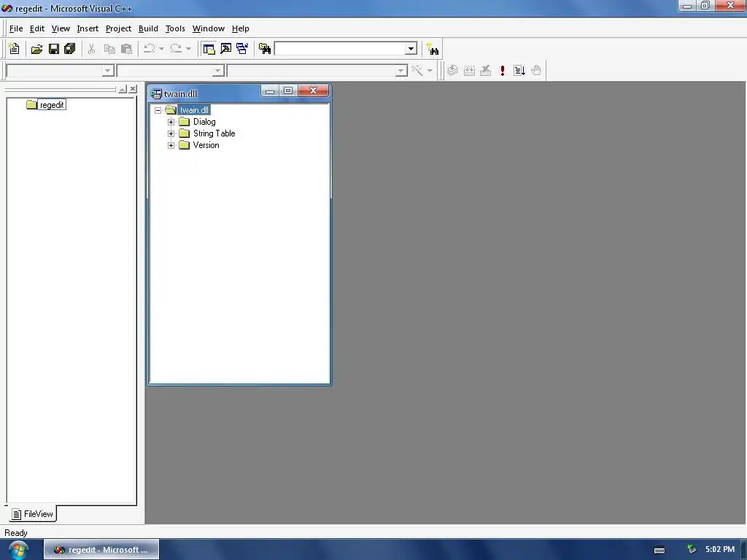This screenshot has width=747, height=560.
Task: Click the Compile icon
Action: (452, 71)
